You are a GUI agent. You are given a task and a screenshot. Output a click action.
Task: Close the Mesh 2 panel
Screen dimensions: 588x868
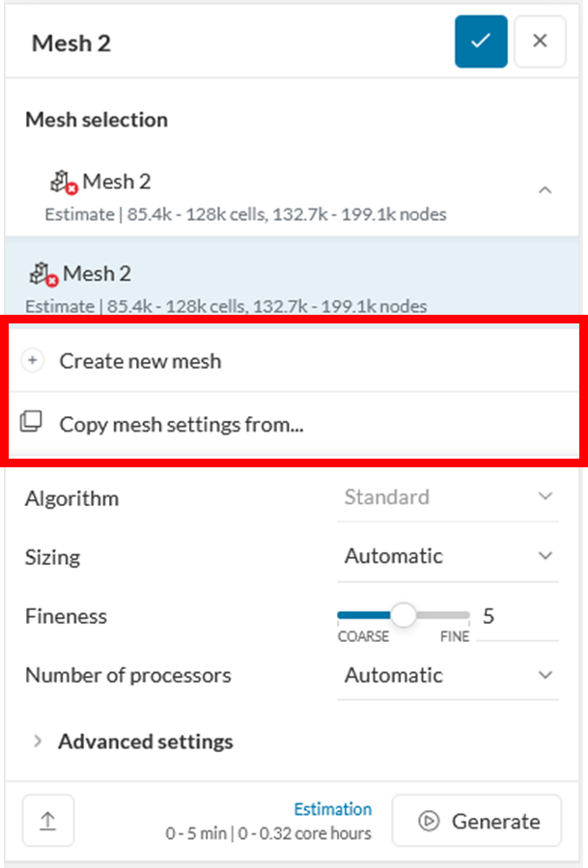(540, 42)
